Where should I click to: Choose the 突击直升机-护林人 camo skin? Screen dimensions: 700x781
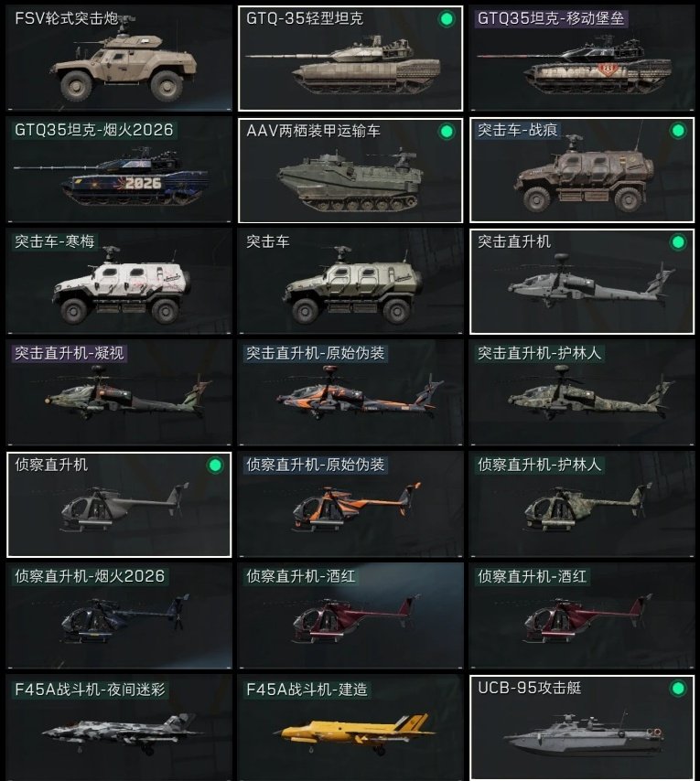coord(582,392)
